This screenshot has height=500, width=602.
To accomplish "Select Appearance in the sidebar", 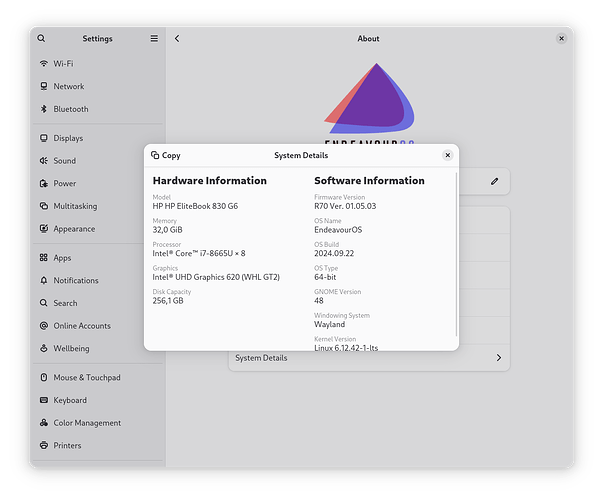I will tap(74, 229).
